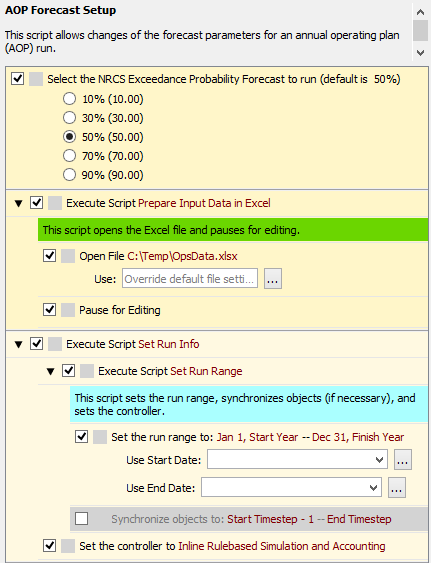Collapse the Set Run Range script group
Image resolution: width=431 pixels, height=563 pixels.
click(x=51, y=372)
